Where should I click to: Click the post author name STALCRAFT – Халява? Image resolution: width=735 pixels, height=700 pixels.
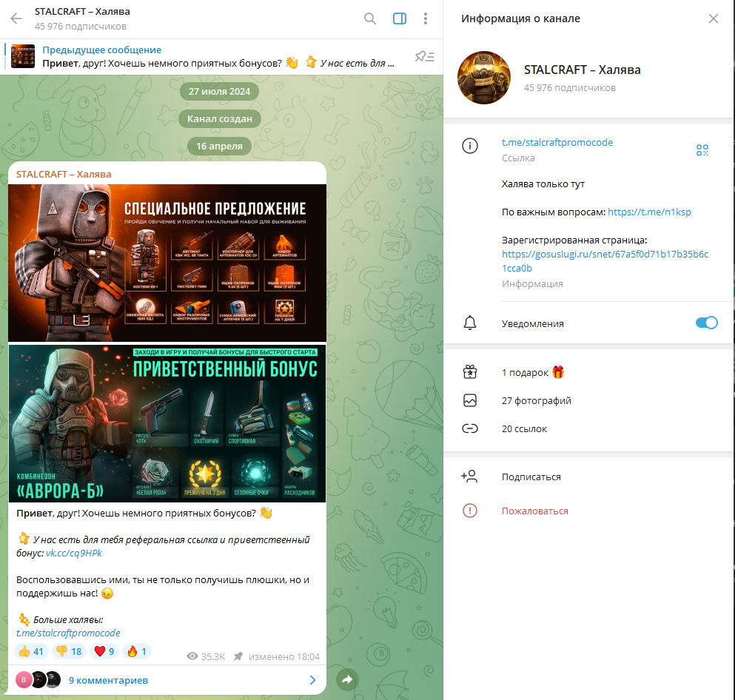(x=64, y=175)
